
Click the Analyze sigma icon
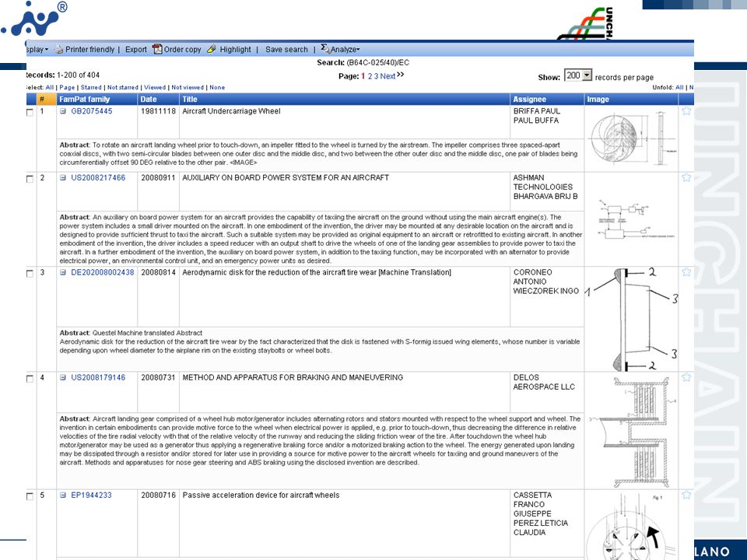point(325,48)
